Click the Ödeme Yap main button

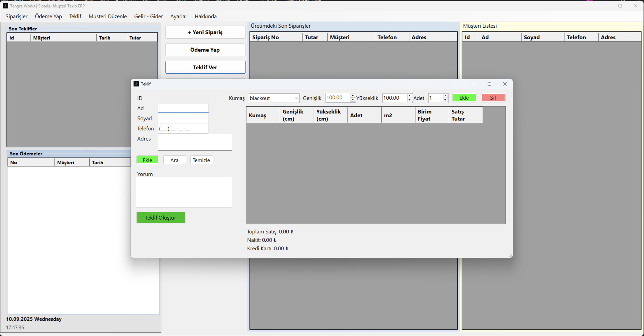205,50
